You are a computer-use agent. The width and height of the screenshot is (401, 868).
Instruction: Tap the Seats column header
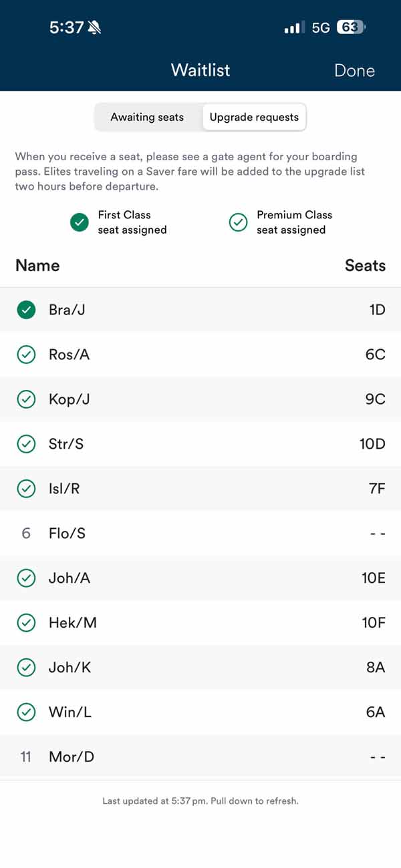(x=365, y=265)
